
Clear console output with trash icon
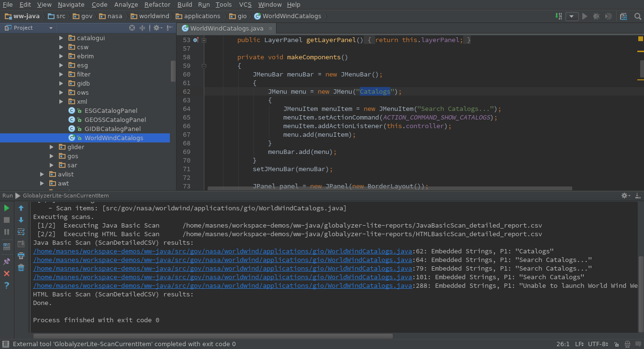click(x=21, y=268)
